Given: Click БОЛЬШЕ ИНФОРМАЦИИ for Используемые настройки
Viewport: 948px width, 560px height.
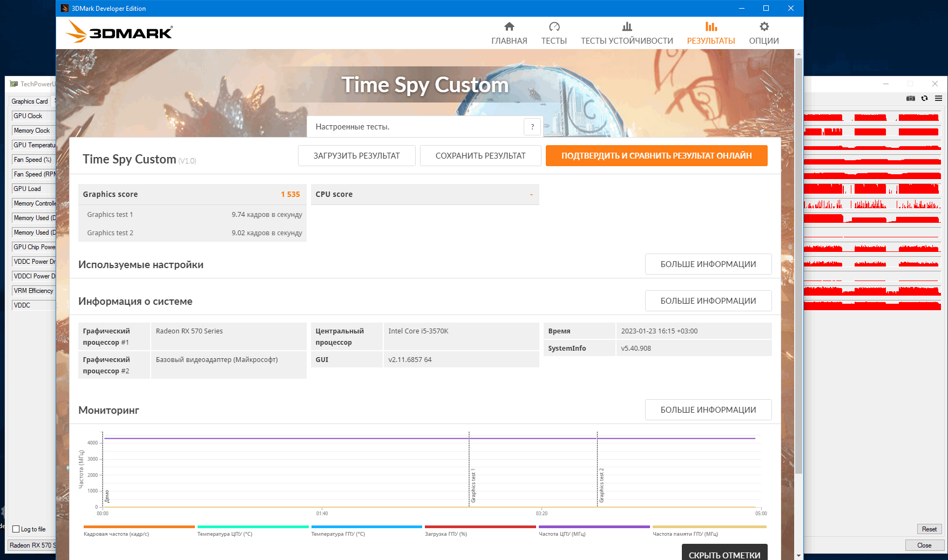Looking at the screenshot, I should (708, 264).
